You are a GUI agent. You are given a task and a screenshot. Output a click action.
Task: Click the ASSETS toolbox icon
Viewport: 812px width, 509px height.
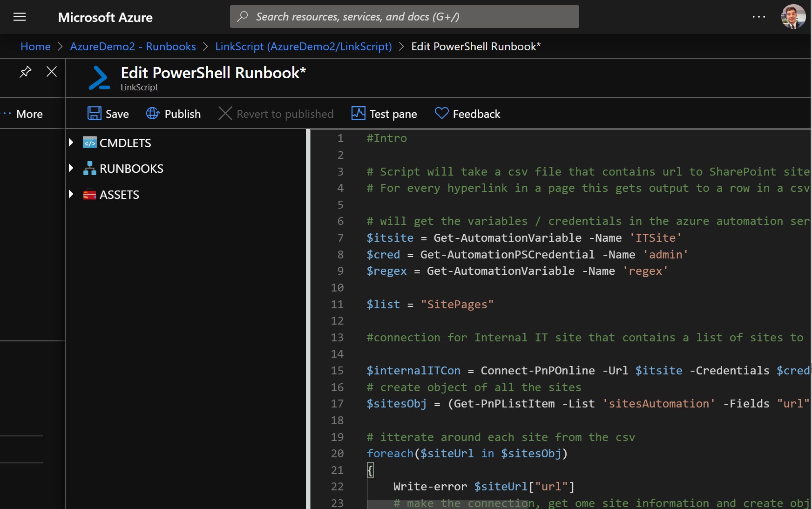[90, 195]
